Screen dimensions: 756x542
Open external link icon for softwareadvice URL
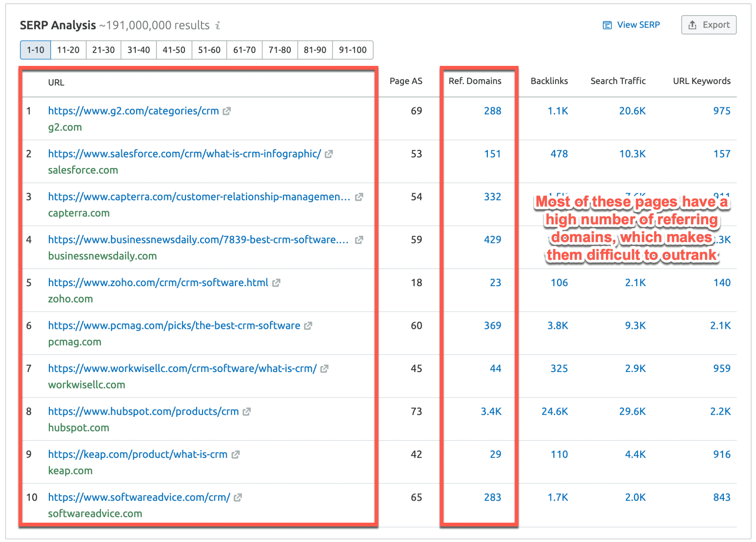pos(238,497)
